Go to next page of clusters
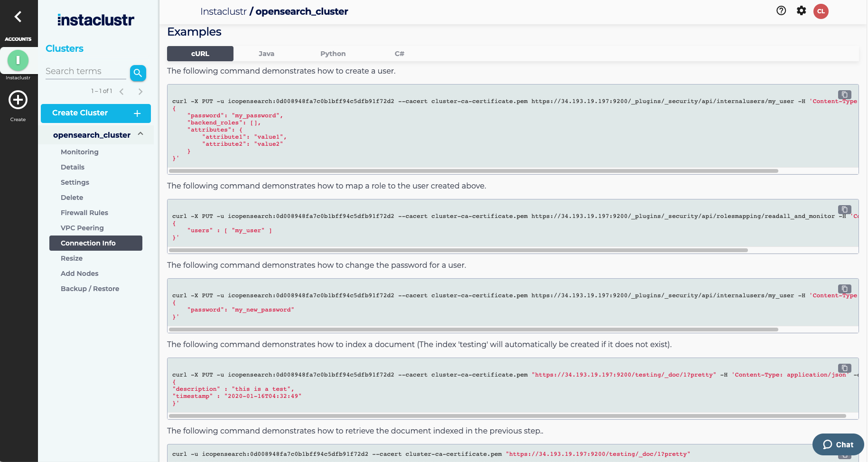 [140, 92]
